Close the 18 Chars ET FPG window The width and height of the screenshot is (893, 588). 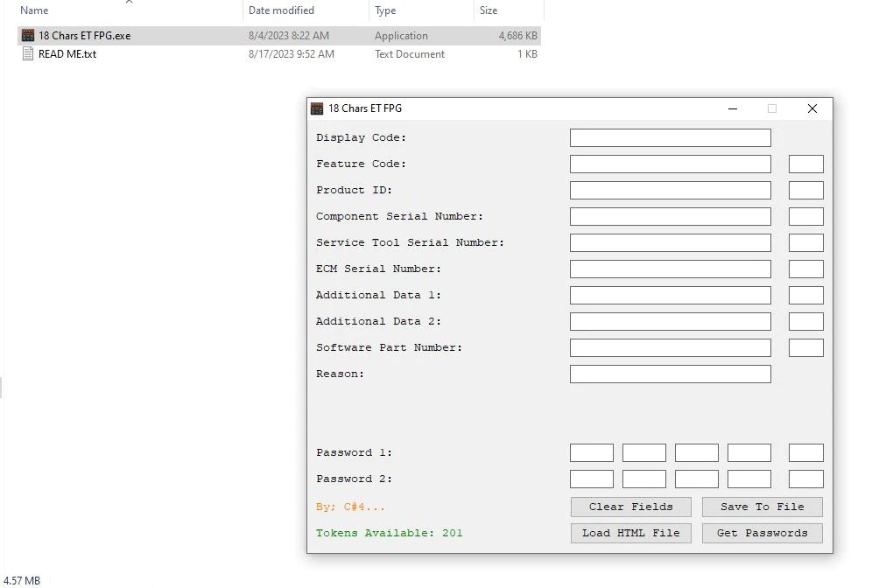tap(812, 108)
